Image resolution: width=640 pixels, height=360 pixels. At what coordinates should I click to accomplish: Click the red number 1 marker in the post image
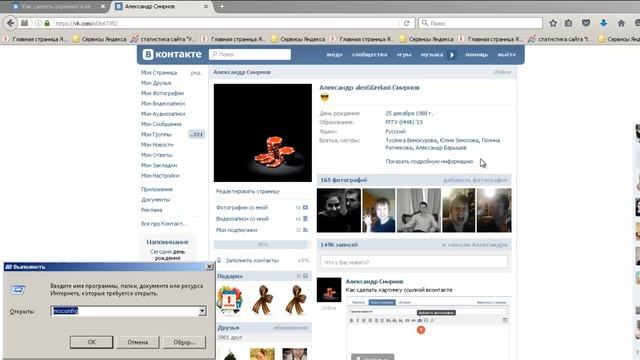pyautogui.click(x=421, y=330)
